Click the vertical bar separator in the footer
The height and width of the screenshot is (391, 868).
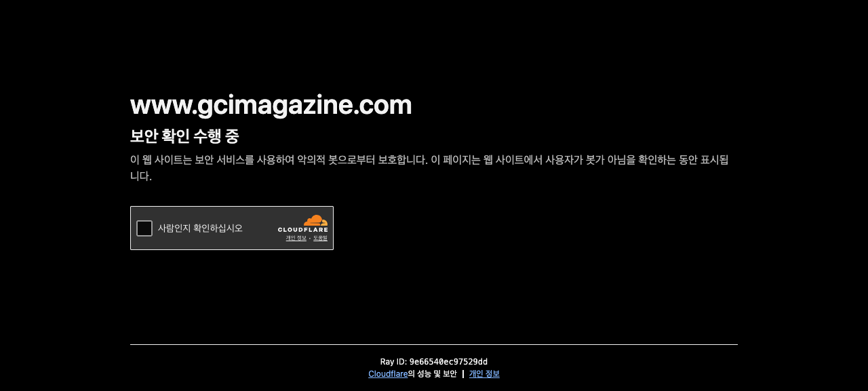click(x=462, y=373)
